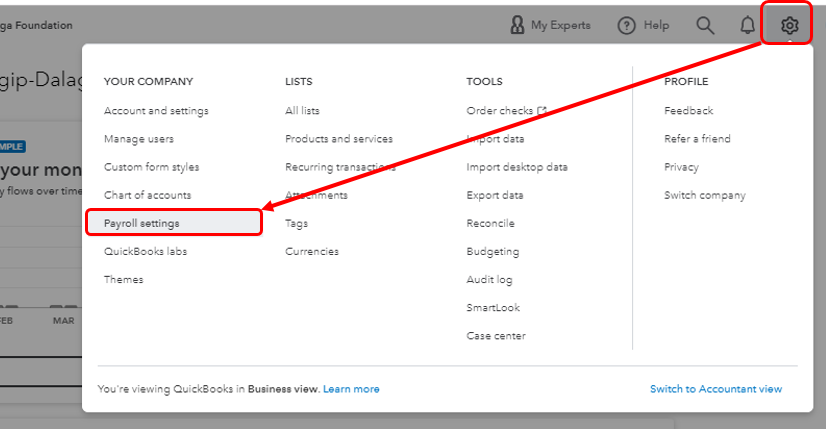Select Tags in Lists
Image resolution: width=826 pixels, height=429 pixels.
(x=297, y=223)
